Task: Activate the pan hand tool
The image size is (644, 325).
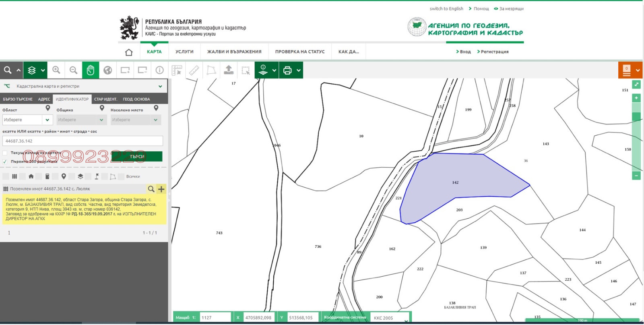Action: click(x=91, y=70)
